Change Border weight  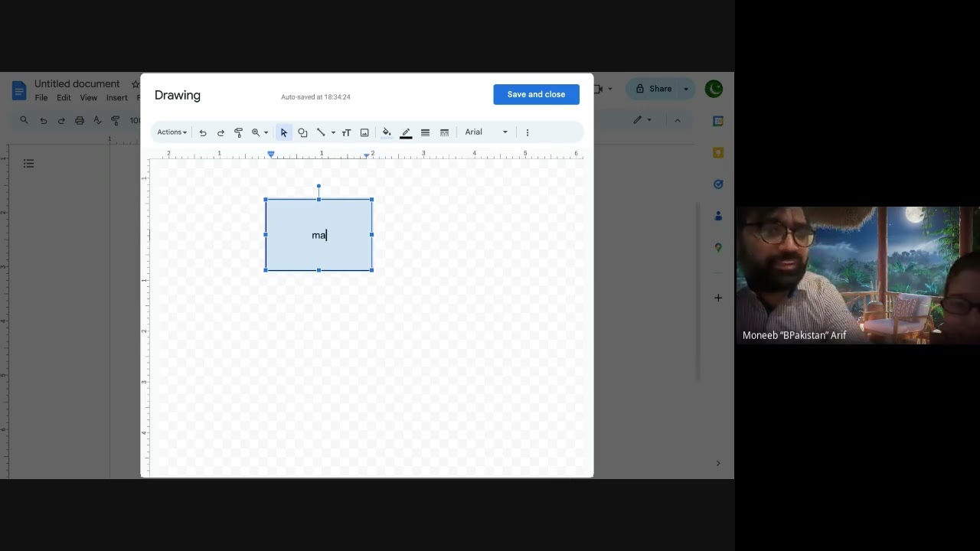click(425, 132)
